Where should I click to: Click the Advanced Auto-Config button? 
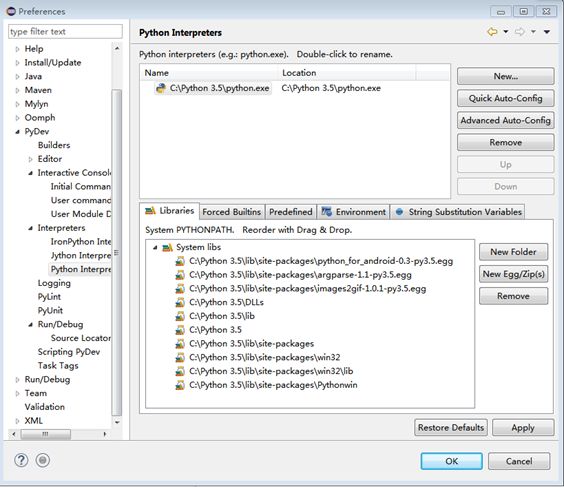point(505,120)
